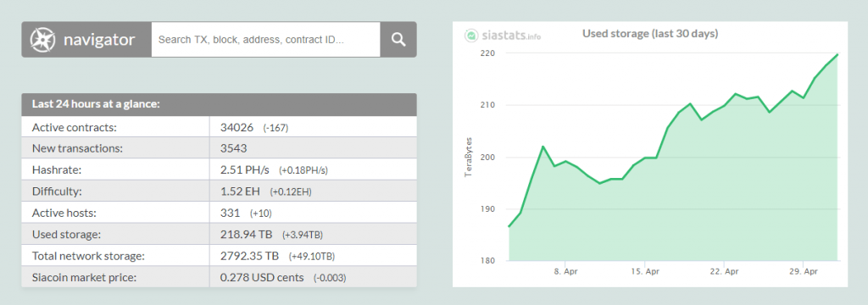
Task: Click the '(-167)' contracts change
Action: tap(275, 128)
